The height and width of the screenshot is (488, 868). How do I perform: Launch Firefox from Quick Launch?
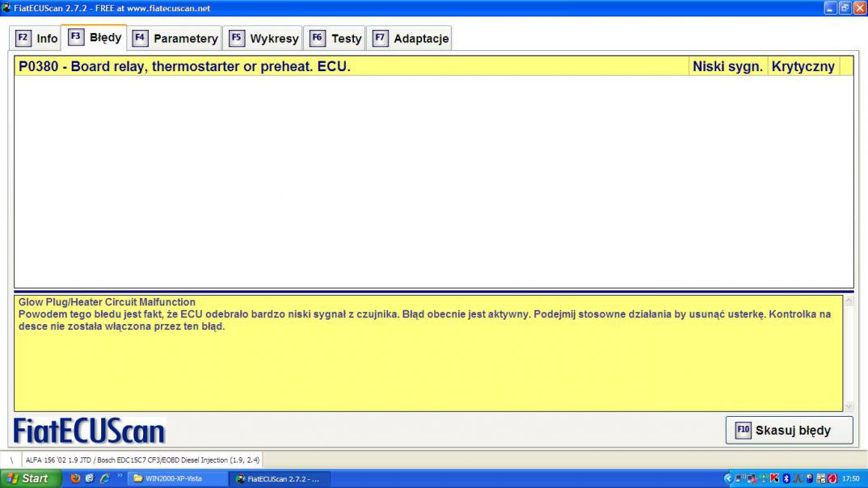(75, 478)
